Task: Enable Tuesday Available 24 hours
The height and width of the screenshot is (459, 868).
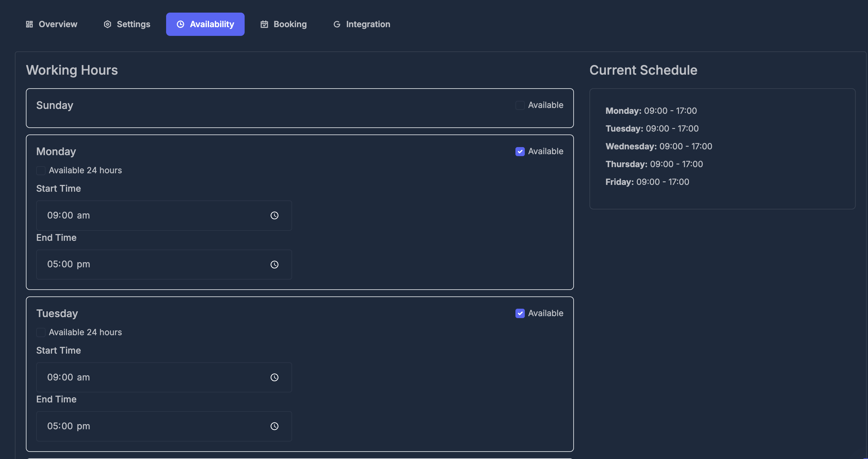Action: pos(41,333)
